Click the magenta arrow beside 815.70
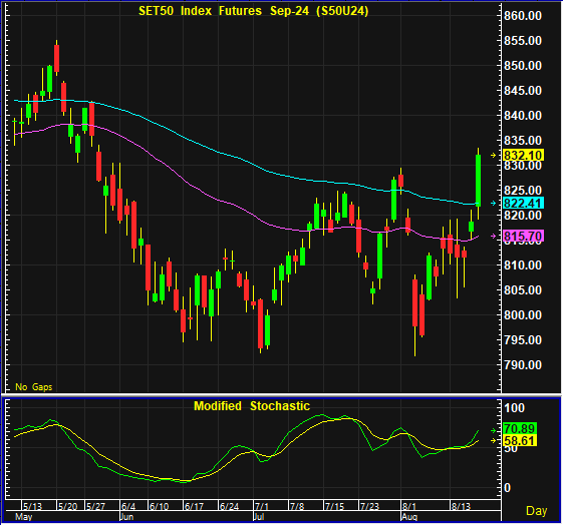563x525 pixels. click(493, 236)
